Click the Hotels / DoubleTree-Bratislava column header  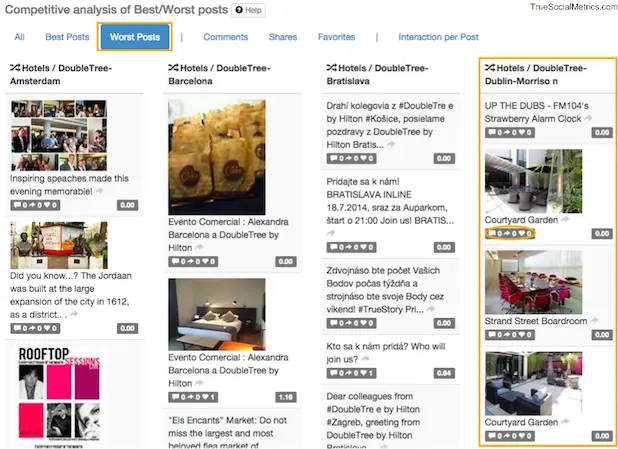pos(378,75)
